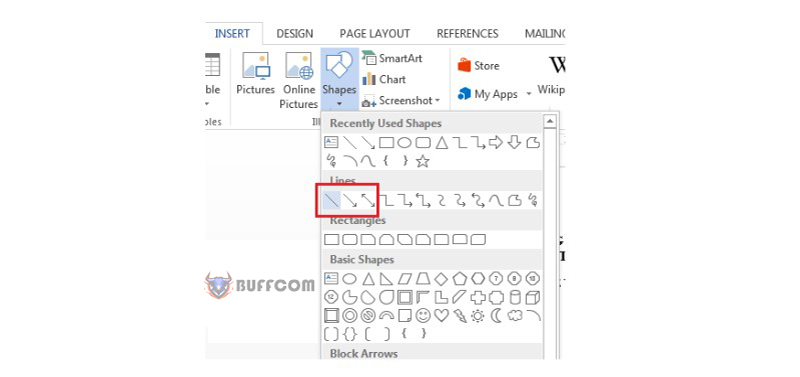Choose the Diamond basic shape
Image resolution: width=800 pixels, height=377 pixels.
pyautogui.click(x=441, y=279)
